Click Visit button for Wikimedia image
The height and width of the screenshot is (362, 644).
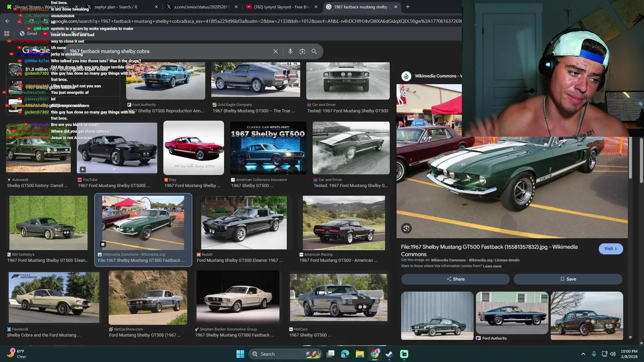[611, 248]
